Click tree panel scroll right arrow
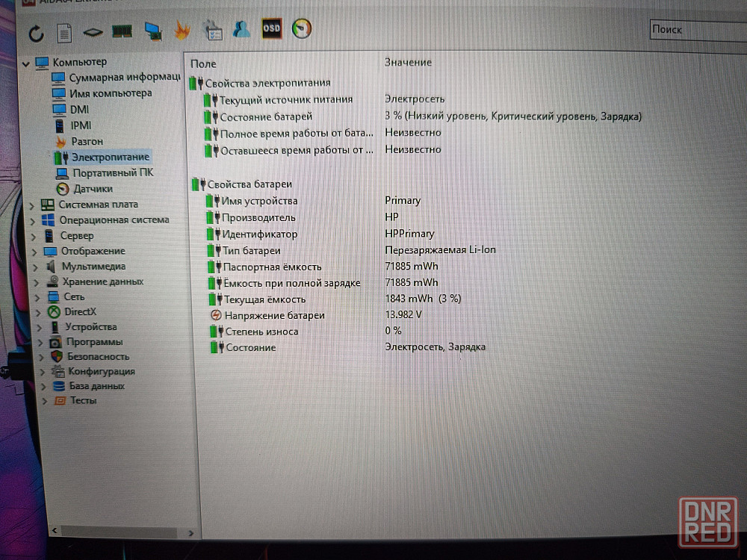Image resolution: width=747 pixels, height=560 pixels. pyautogui.click(x=191, y=533)
